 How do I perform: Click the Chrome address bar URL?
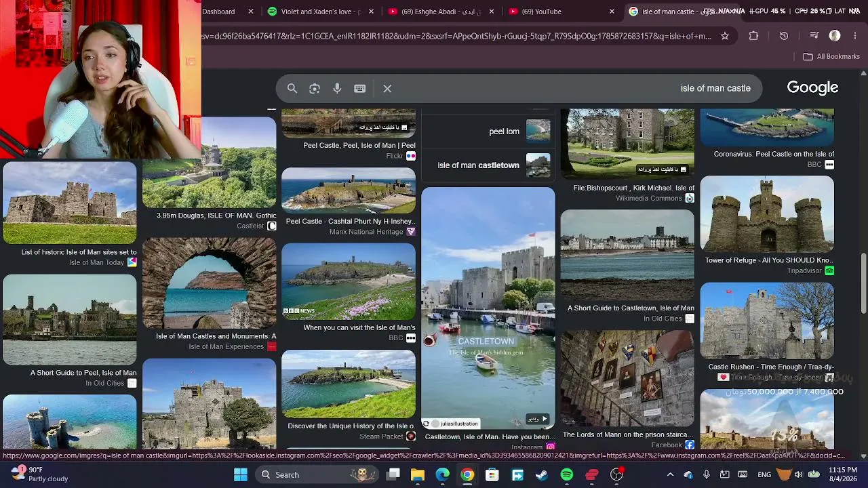[456, 36]
